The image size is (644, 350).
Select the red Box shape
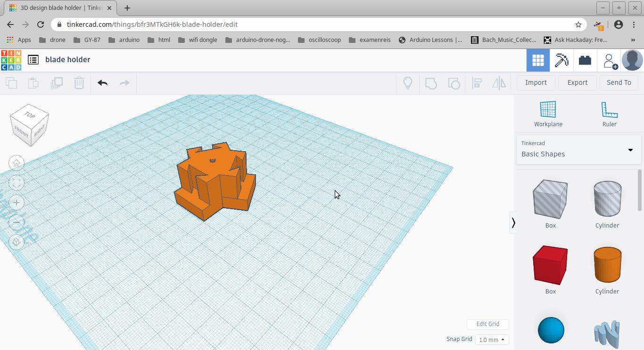pos(550,265)
